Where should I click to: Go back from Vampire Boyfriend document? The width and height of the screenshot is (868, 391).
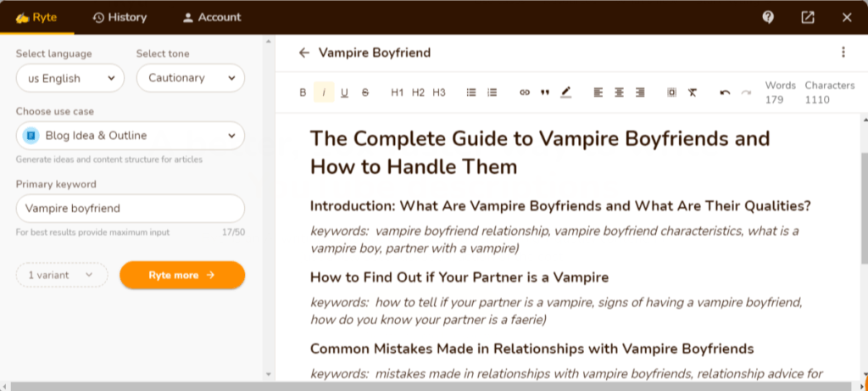tap(304, 53)
